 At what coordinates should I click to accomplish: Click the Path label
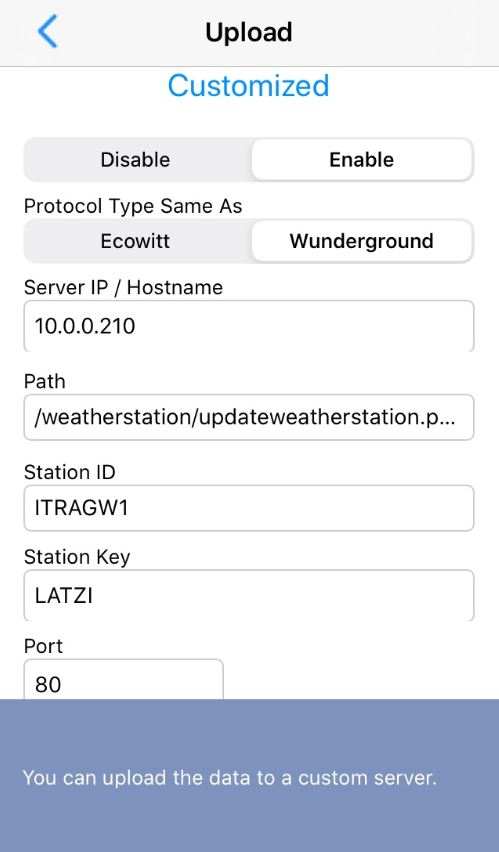pos(45,381)
